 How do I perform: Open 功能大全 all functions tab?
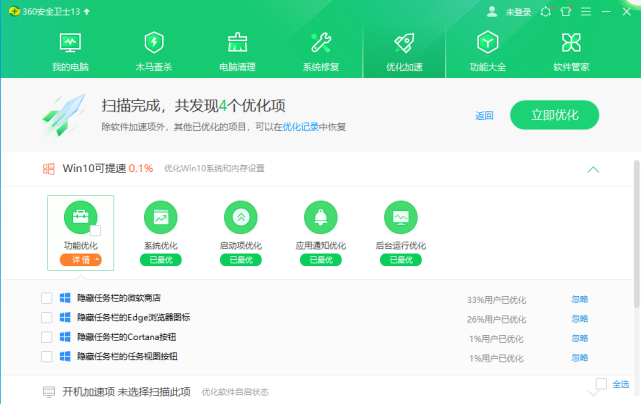tap(488, 52)
